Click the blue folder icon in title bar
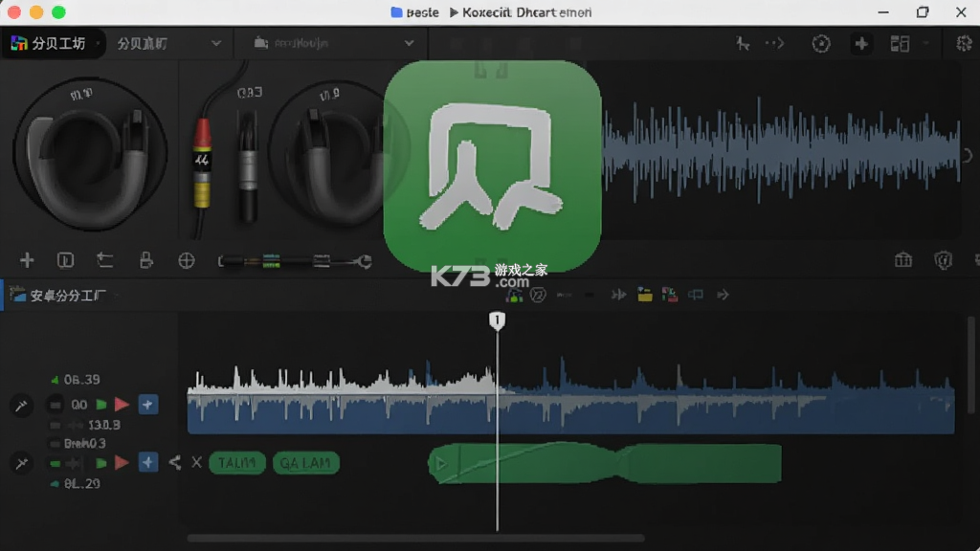Screen dimensions: 980x551 pos(396,12)
